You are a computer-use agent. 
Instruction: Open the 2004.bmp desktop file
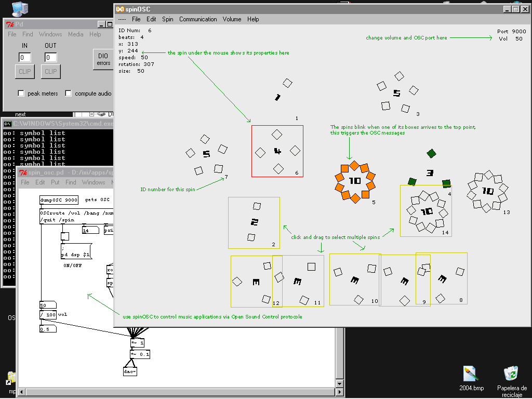point(471,378)
